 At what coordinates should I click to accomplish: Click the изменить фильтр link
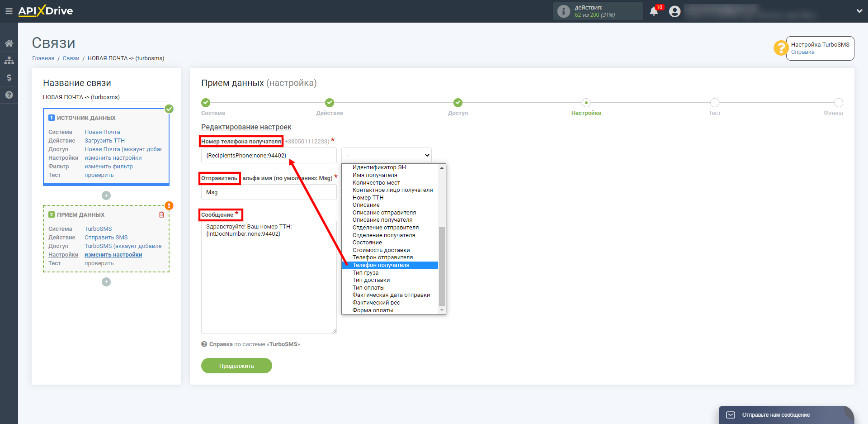pos(108,167)
